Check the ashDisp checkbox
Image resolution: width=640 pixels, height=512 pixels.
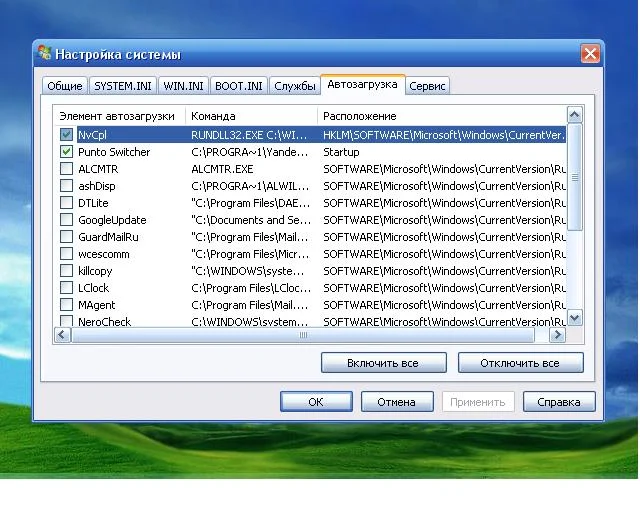point(66,186)
